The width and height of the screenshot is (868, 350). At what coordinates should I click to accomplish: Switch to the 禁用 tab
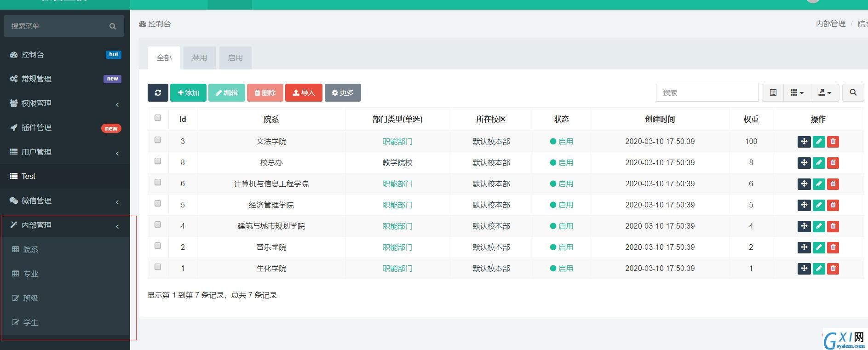(x=200, y=58)
